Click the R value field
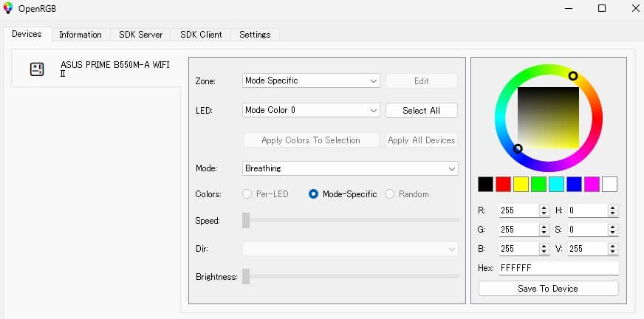644x319 pixels. [519, 210]
